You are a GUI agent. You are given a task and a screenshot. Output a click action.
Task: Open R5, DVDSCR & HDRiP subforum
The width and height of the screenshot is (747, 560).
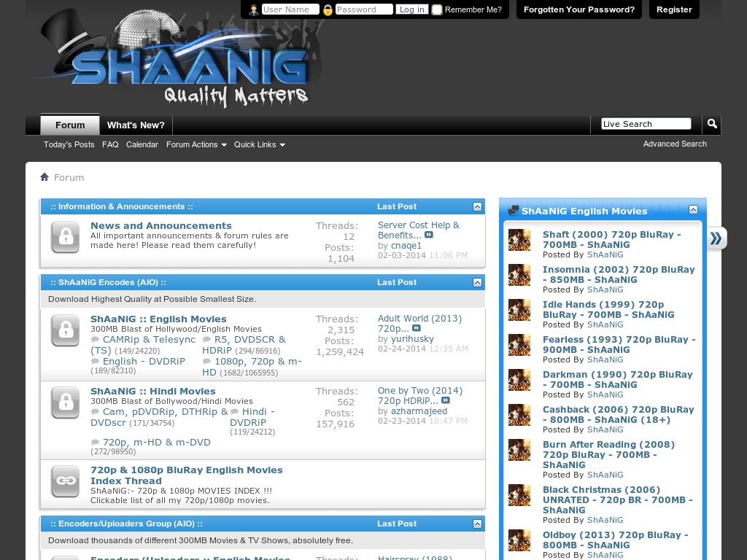pyautogui.click(x=244, y=345)
